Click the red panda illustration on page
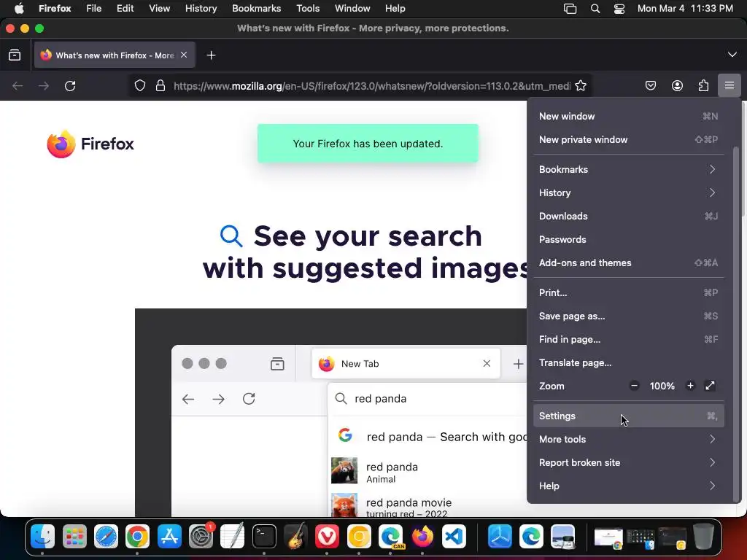747x560 pixels. pyautogui.click(x=344, y=470)
